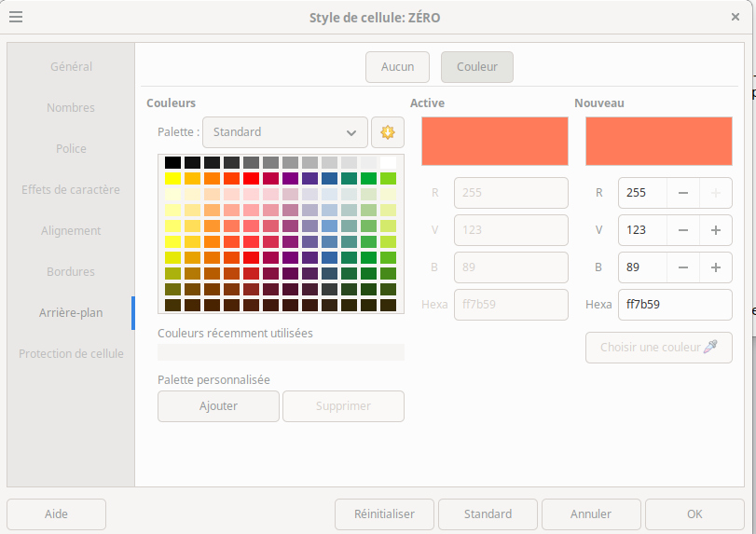The image size is (756, 534).
Task: Open the hamburger menu in title bar
Action: pos(16,17)
